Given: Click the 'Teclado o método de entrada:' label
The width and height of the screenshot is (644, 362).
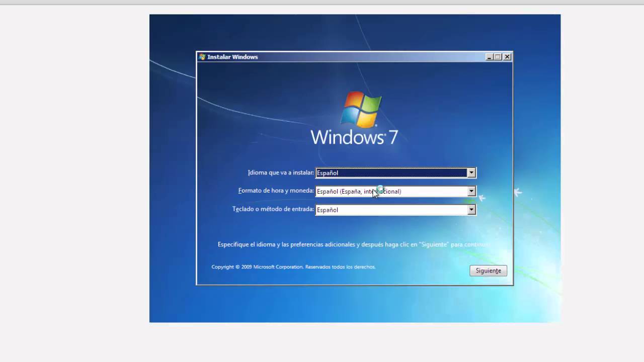Looking at the screenshot, I should point(273,209).
